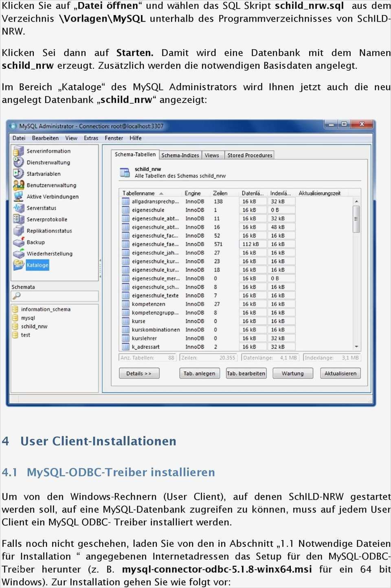Click the schema search magnifier icon
The image size is (391, 588).
(17, 296)
